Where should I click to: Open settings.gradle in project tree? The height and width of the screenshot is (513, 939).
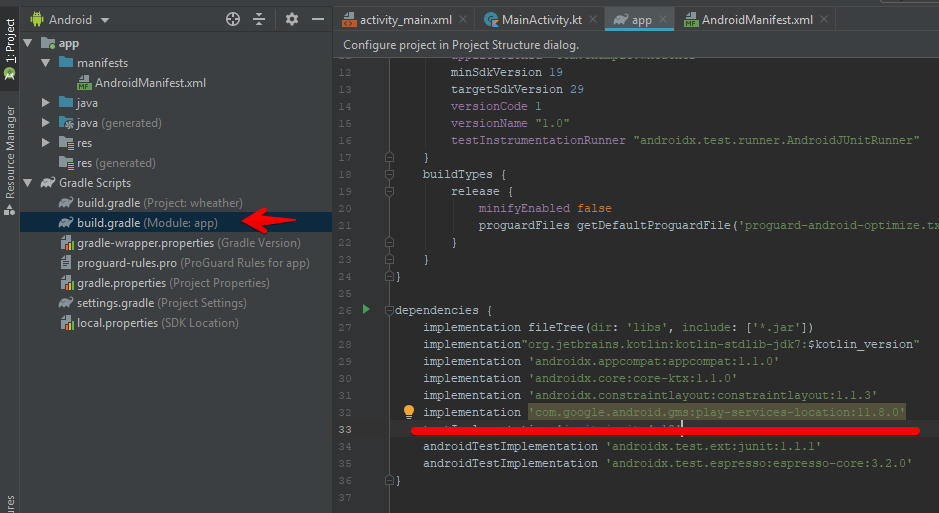[115, 303]
